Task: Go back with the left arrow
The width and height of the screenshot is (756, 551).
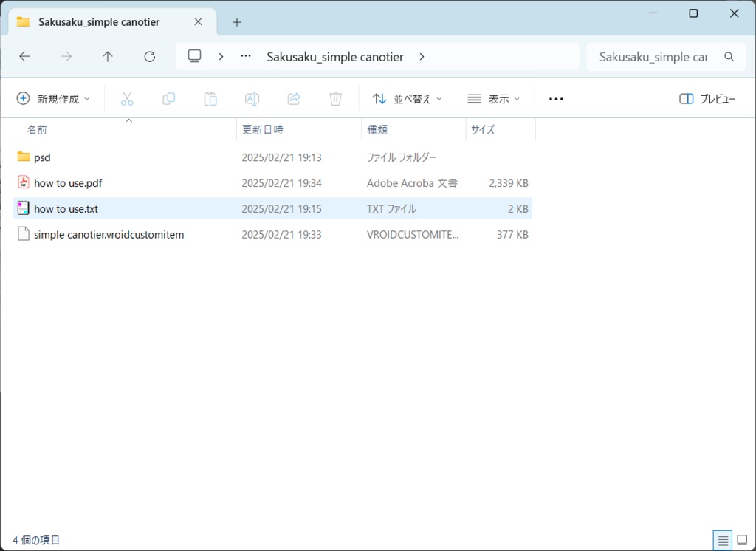Action: tap(24, 56)
